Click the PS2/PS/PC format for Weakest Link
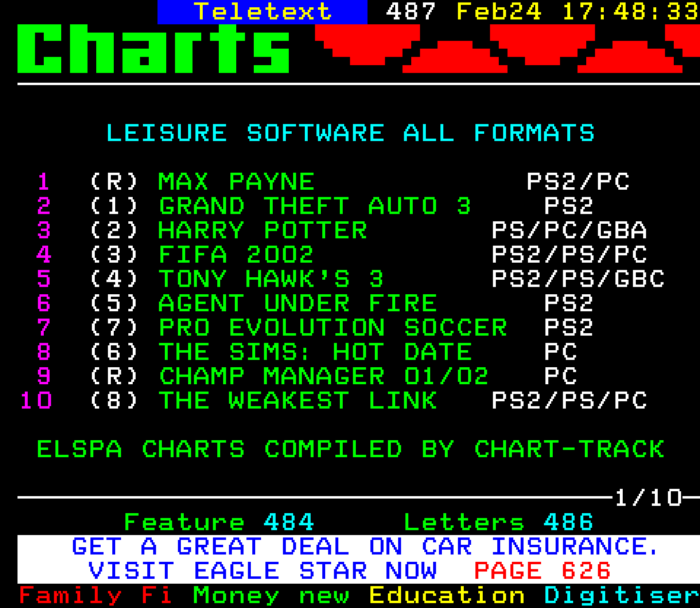This screenshot has height=608, width=700. coord(569,401)
